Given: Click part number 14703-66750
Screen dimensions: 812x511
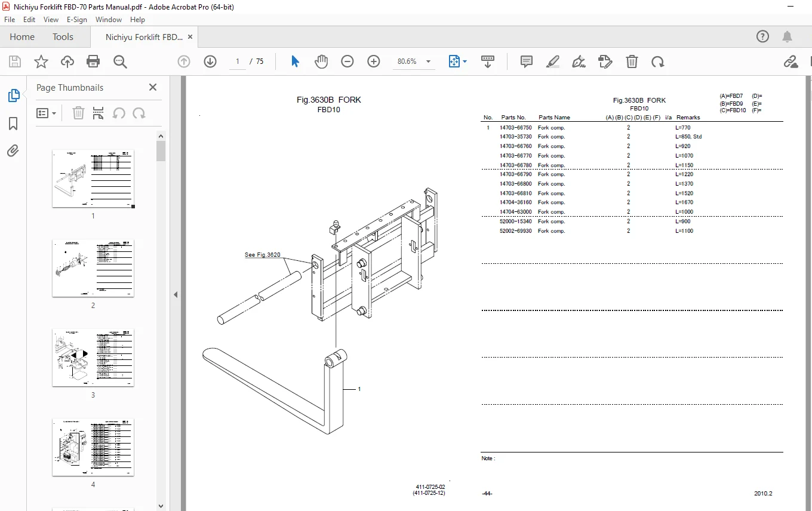Looking at the screenshot, I should click(x=516, y=128).
